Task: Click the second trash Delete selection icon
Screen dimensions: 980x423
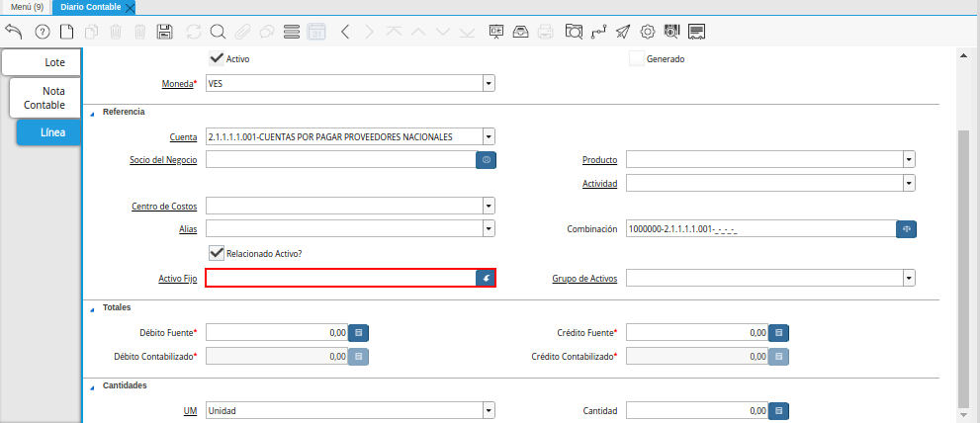Action: point(140,32)
